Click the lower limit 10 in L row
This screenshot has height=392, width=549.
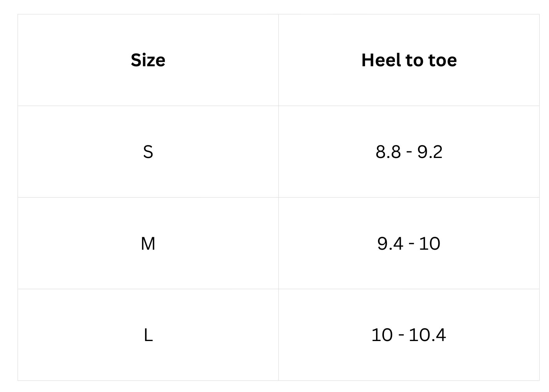(382, 335)
